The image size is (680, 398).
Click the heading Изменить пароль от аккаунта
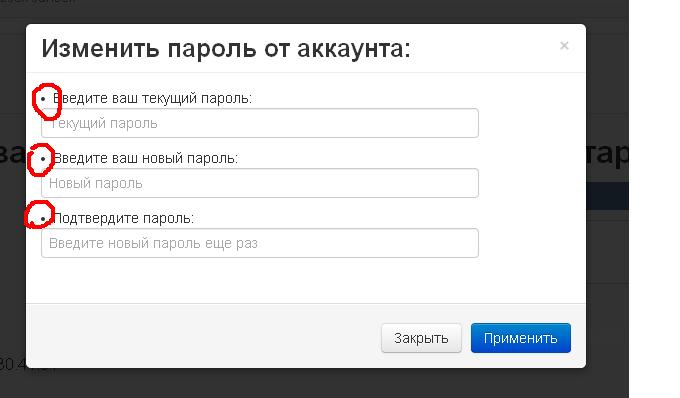(x=226, y=48)
